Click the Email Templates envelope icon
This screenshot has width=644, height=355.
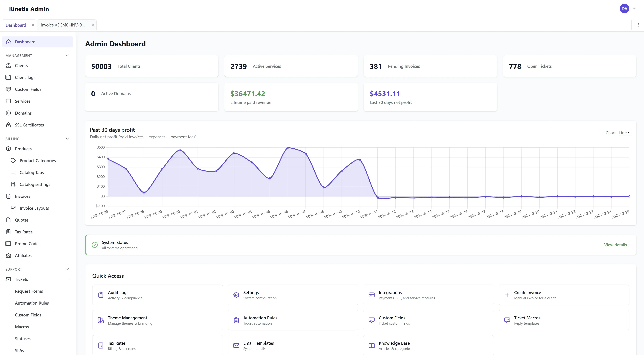pos(236,345)
